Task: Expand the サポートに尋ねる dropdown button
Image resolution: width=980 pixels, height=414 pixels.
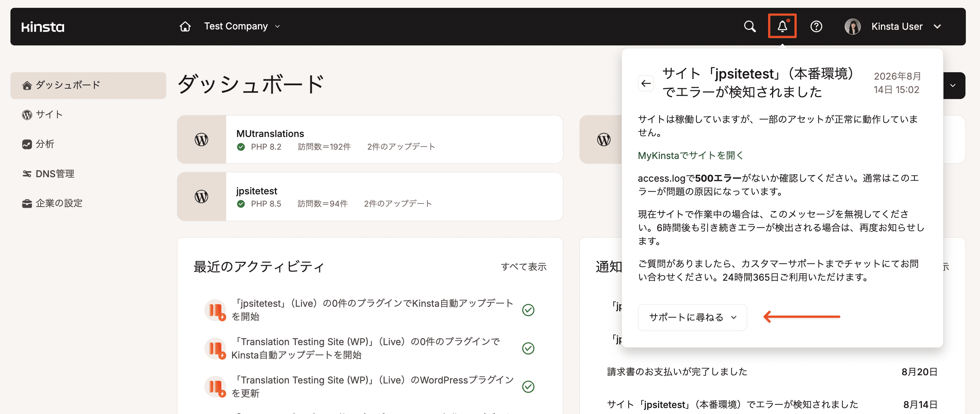Action: point(692,317)
